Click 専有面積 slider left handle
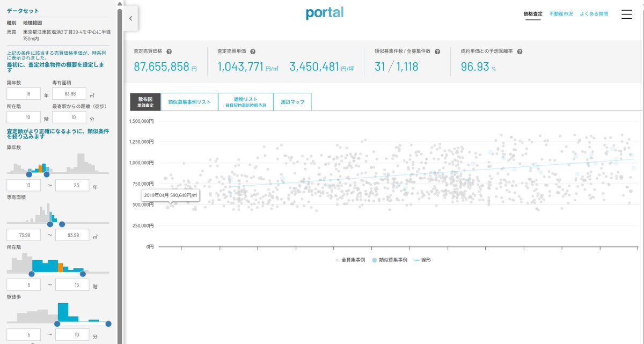 coord(50,224)
